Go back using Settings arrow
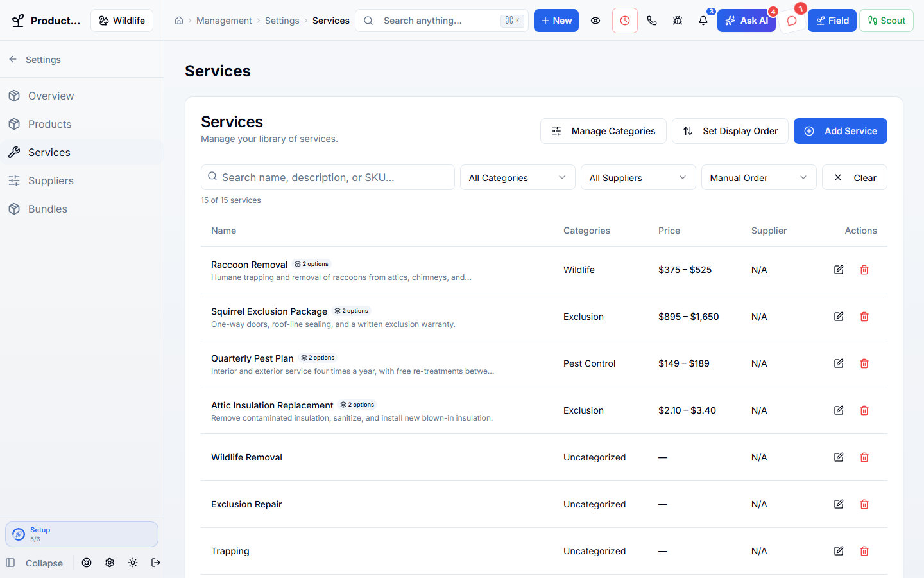 (13, 59)
